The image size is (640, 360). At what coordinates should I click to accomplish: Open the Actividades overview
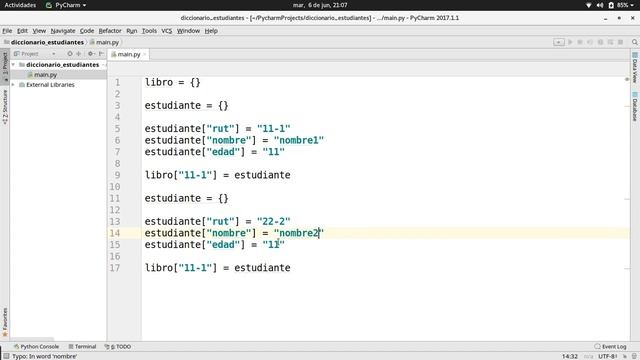click(20, 5)
